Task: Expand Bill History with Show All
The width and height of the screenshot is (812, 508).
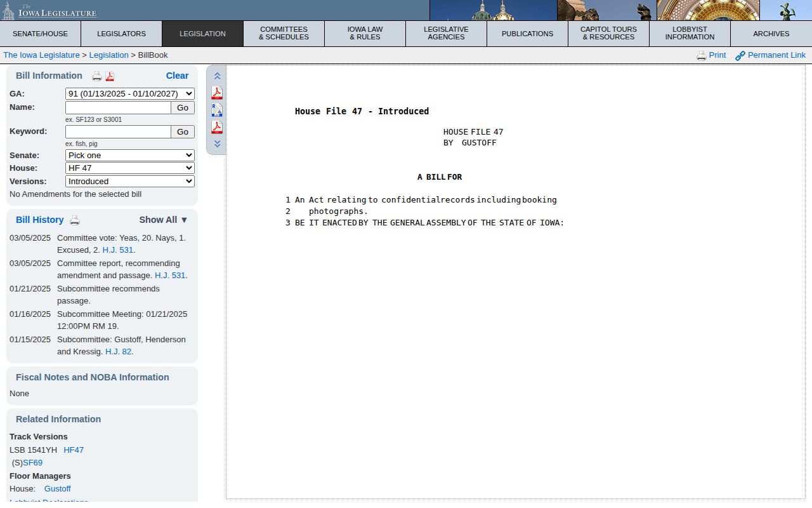Action: click(164, 220)
